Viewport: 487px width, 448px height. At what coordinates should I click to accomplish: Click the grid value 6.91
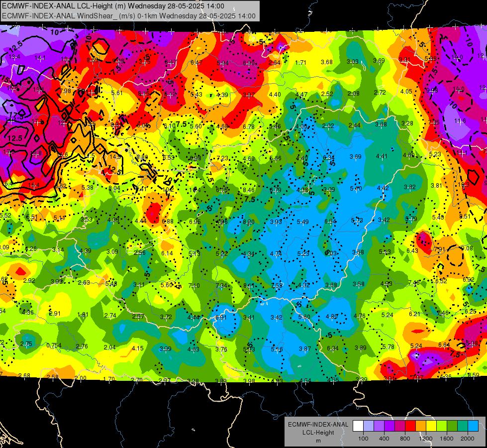point(221,318)
